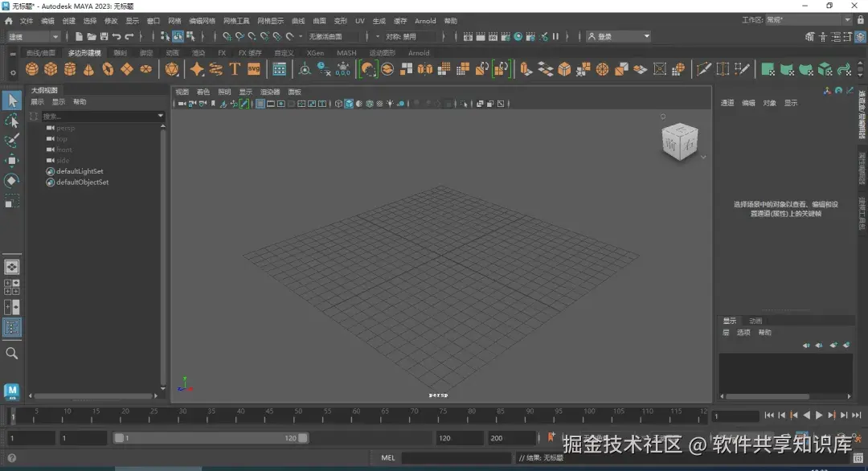Click the SVG import shelf icon
The image size is (868, 471).
(x=254, y=70)
